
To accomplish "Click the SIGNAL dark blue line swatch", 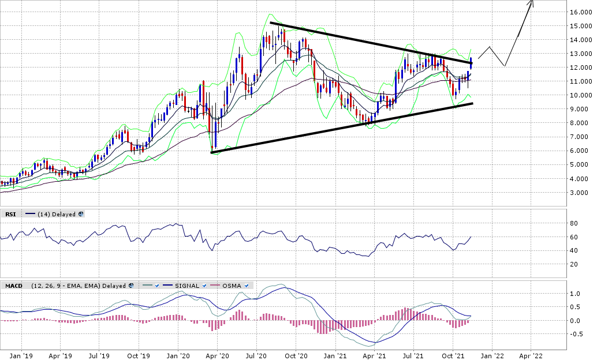I will tap(168, 286).
